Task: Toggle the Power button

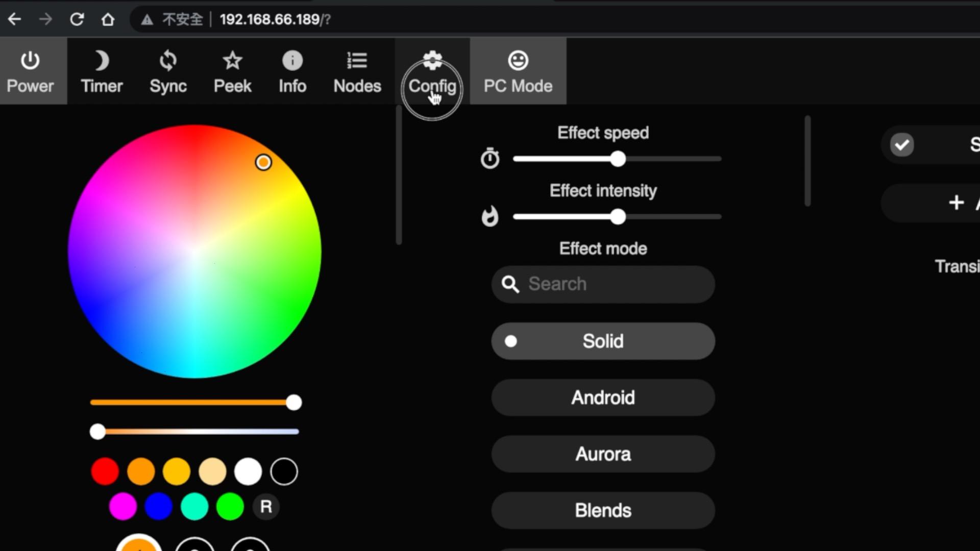Action: point(30,71)
